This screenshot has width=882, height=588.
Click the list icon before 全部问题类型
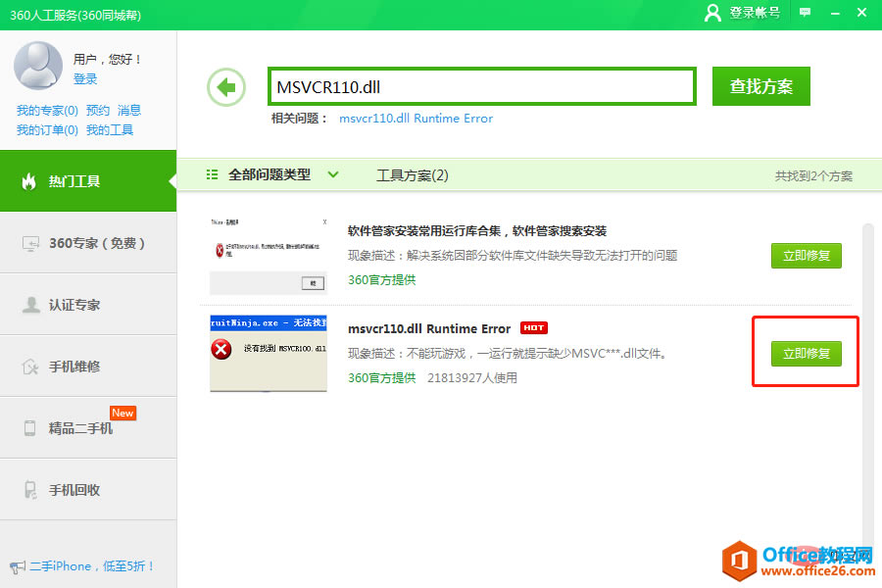(x=212, y=175)
